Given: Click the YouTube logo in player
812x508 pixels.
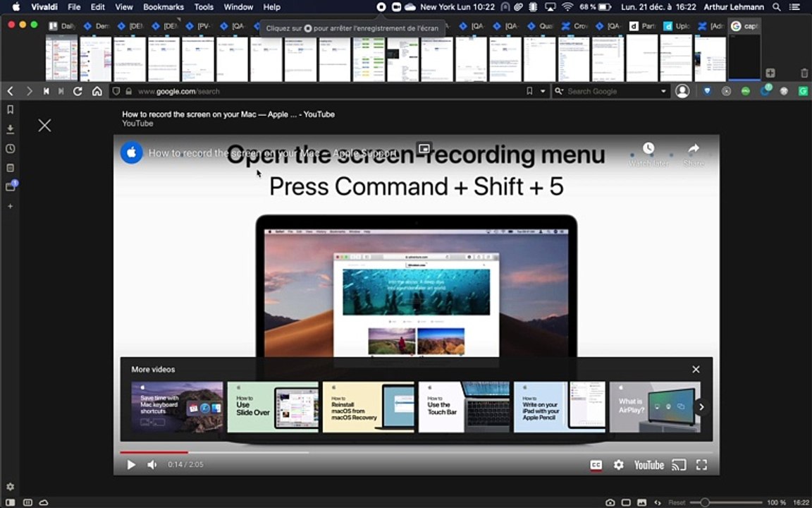Looking at the screenshot, I should pos(649,465).
